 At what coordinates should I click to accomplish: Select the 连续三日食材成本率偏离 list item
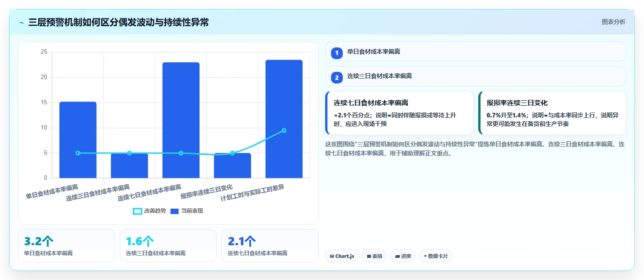(x=476, y=76)
